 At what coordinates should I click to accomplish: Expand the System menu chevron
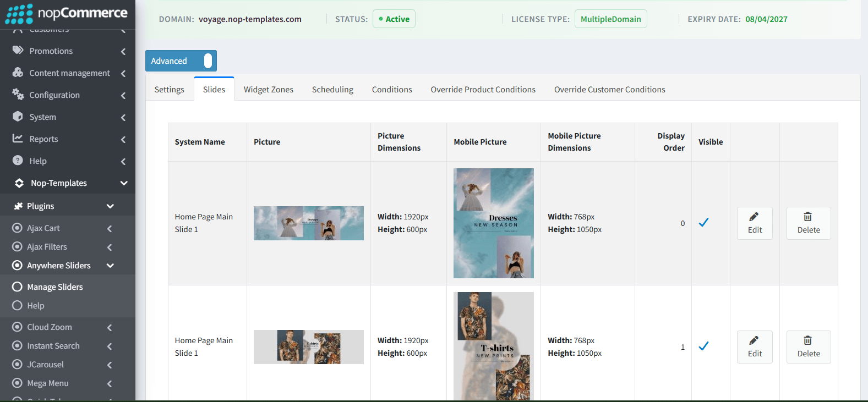click(x=123, y=117)
